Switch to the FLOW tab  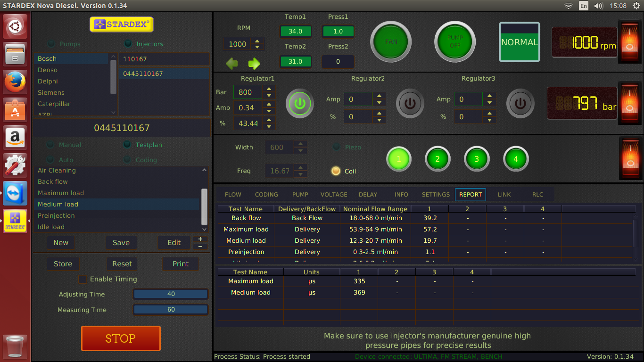click(233, 194)
